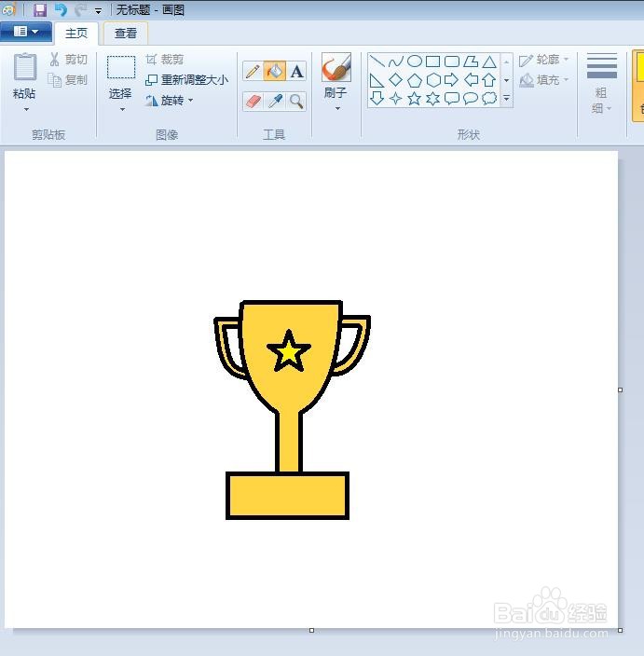This screenshot has height=656, width=644.
Task: Click the 裁剪 crop button
Action: coord(164,60)
